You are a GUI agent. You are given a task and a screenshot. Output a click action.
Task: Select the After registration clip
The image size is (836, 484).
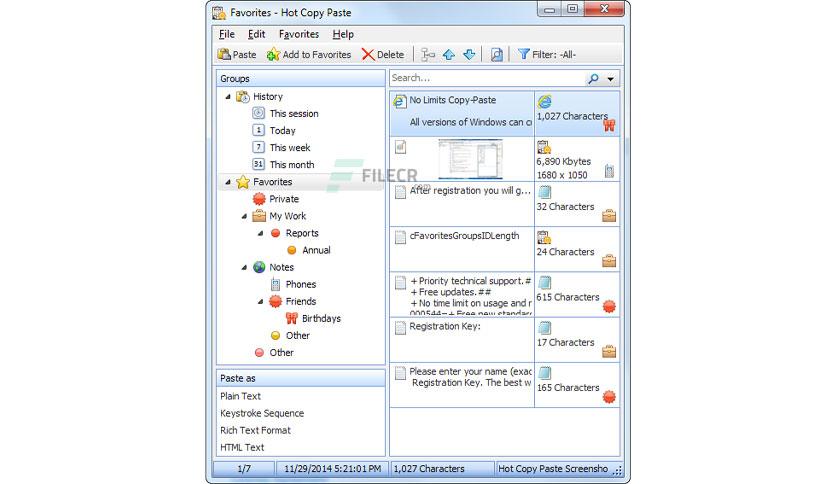coord(462,204)
